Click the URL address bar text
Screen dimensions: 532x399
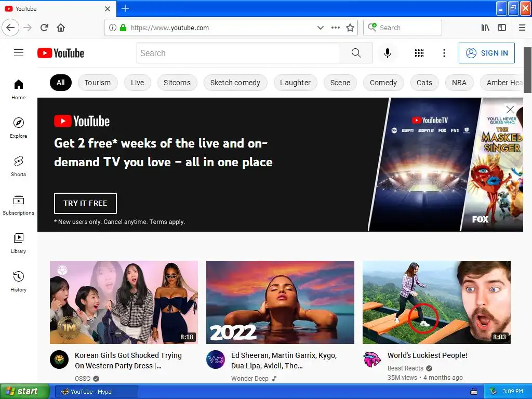point(170,28)
